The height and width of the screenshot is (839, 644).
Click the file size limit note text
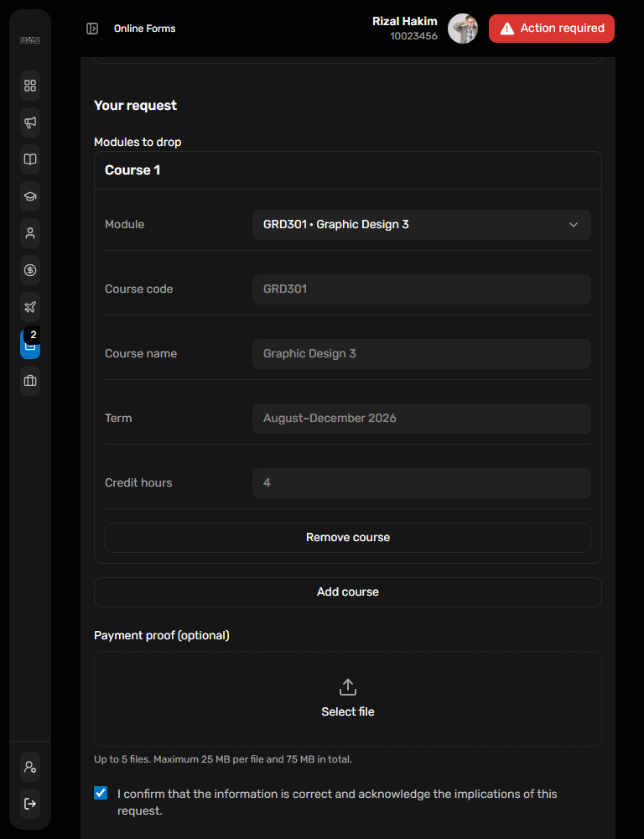[x=223, y=759]
